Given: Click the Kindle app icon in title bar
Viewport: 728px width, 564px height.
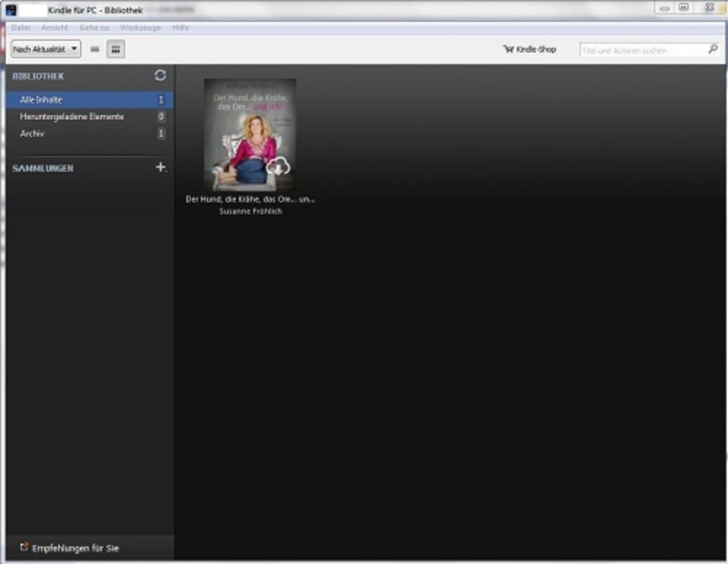Looking at the screenshot, I should pyautogui.click(x=12, y=8).
